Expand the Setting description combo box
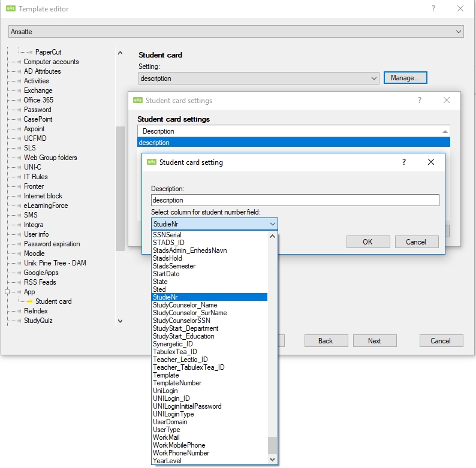This screenshot has width=476, height=468. point(373,78)
